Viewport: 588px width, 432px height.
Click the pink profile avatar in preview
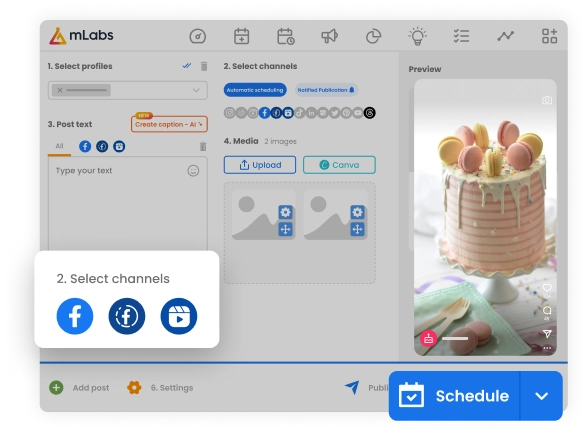pyautogui.click(x=429, y=339)
